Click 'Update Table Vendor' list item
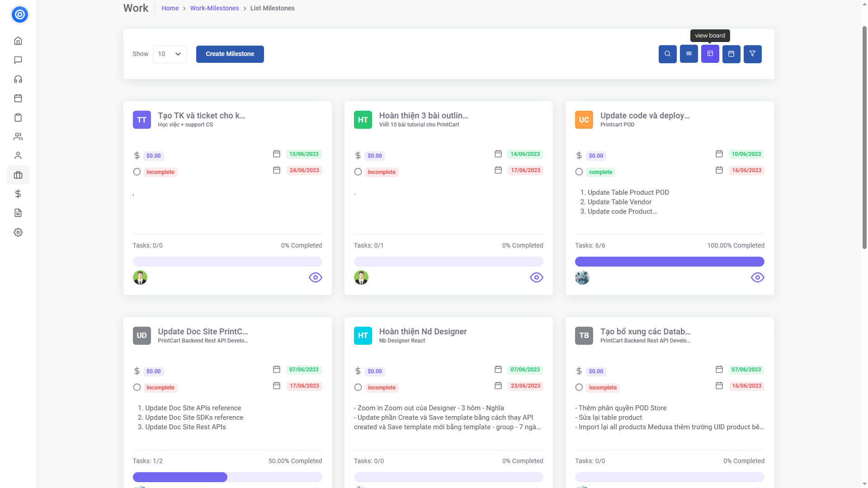 click(x=619, y=202)
